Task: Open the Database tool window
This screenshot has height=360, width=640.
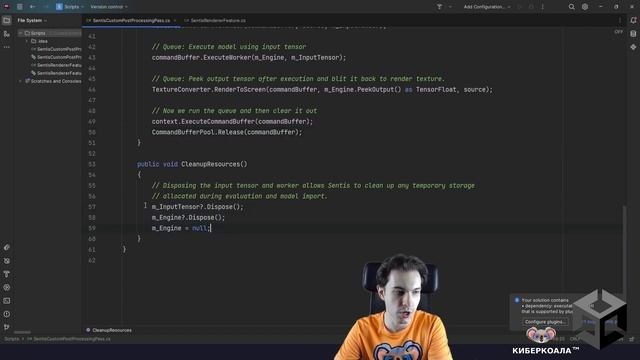Action: tap(633, 34)
